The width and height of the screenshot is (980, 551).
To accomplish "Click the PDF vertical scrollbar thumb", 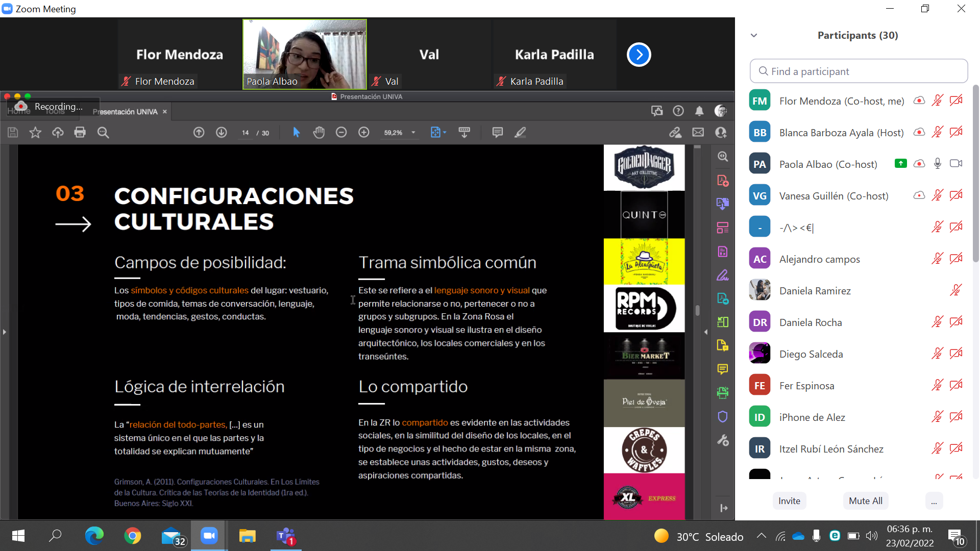I will (x=698, y=310).
